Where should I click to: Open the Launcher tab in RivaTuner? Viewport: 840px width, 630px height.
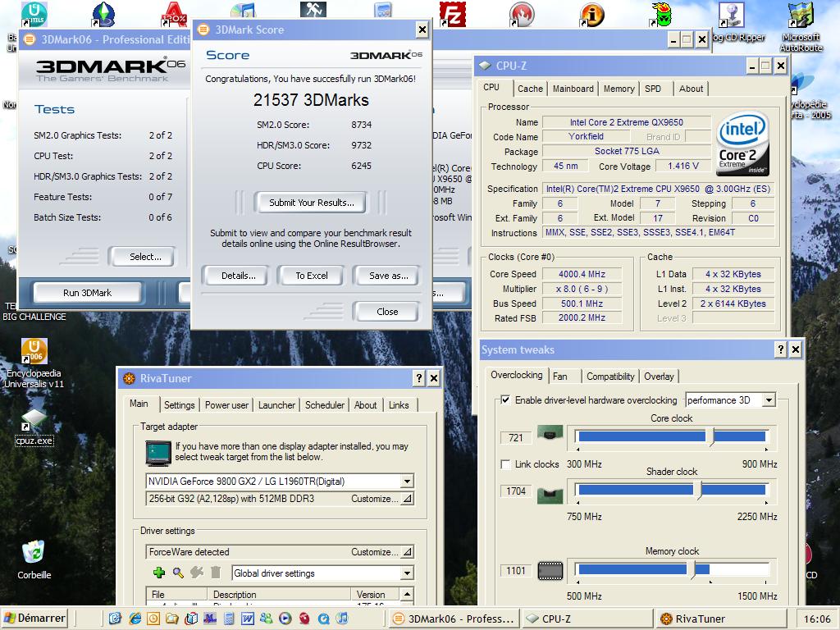pyautogui.click(x=276, y=405)
